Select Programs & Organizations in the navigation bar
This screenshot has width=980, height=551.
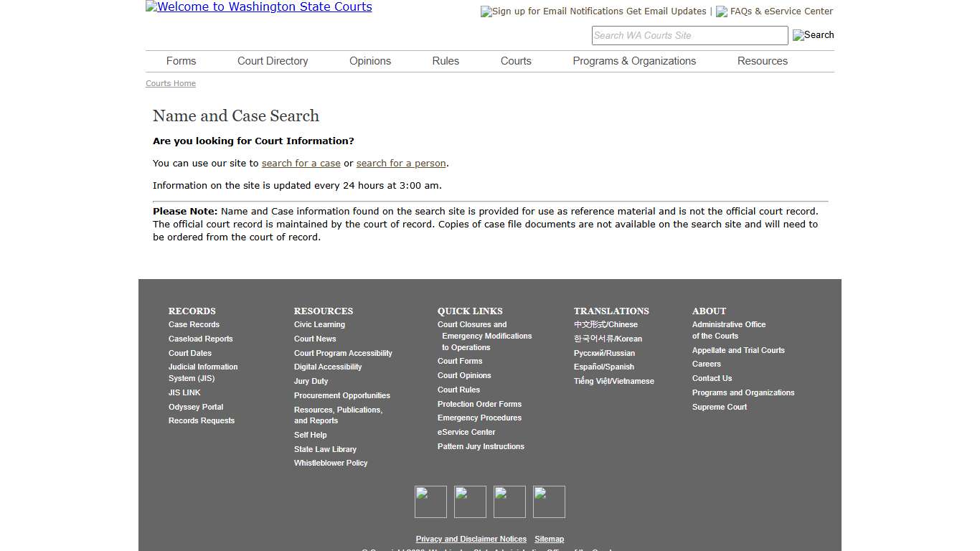(634, 61)
